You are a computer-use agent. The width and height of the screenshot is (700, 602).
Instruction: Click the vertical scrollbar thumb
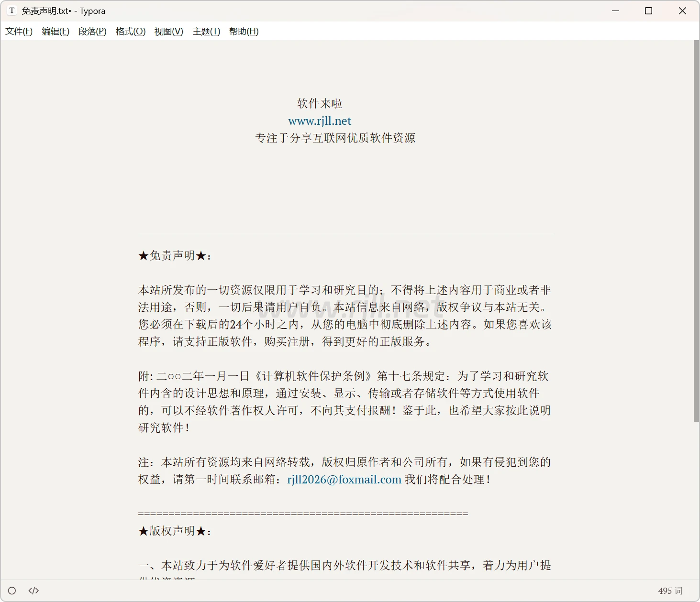[696, 230]
